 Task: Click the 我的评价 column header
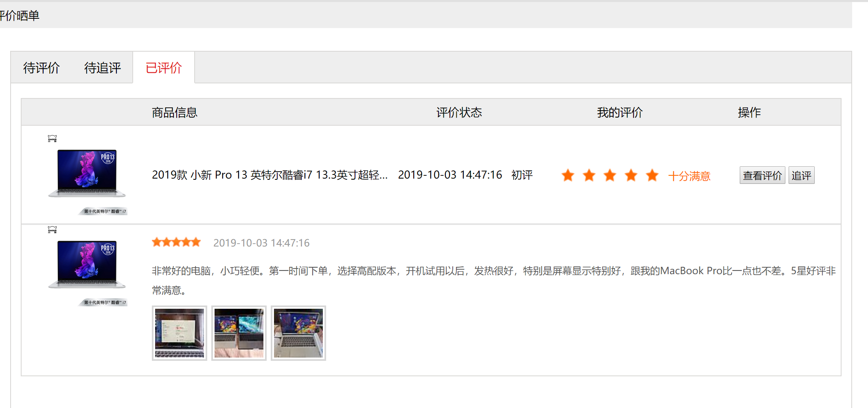(x=620, y=112)
